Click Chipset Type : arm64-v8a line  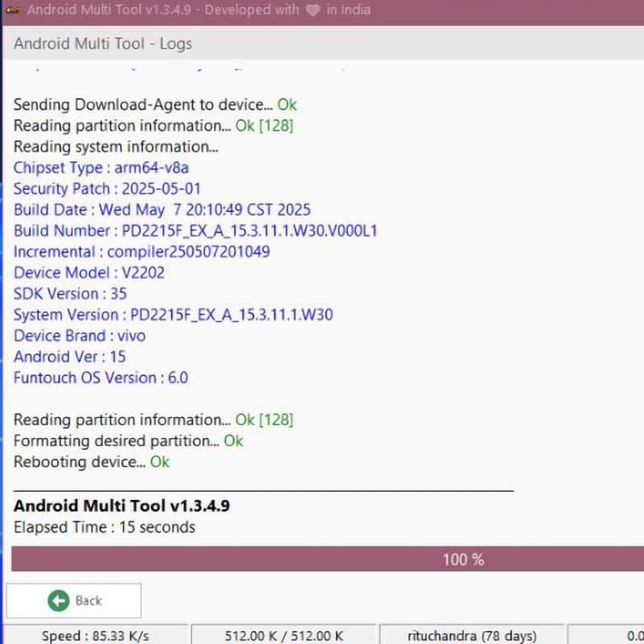coord(101,167)
